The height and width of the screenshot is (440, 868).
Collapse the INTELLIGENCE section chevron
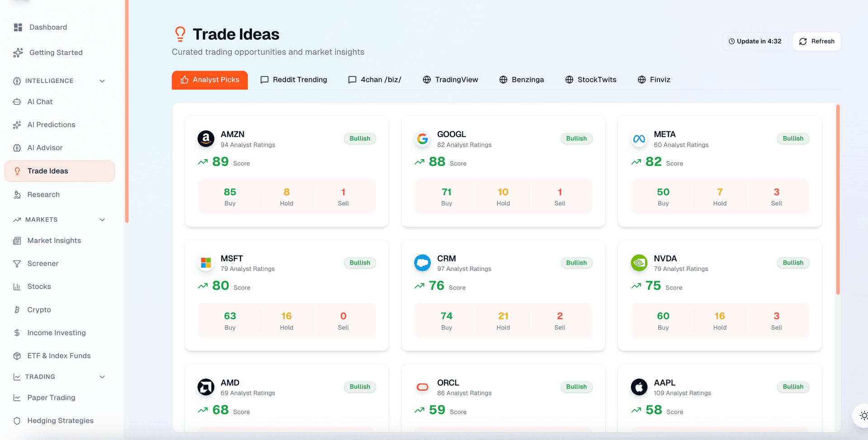(102, 81)
